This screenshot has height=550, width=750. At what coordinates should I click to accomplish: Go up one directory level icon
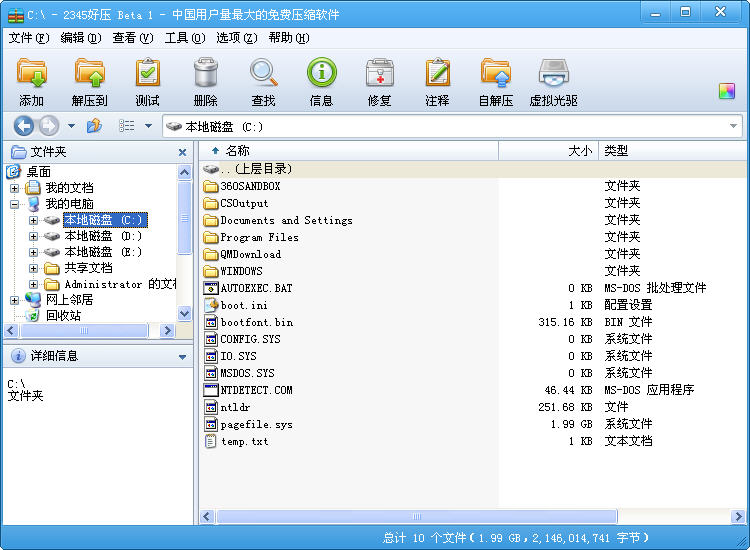tap(95, 126)
